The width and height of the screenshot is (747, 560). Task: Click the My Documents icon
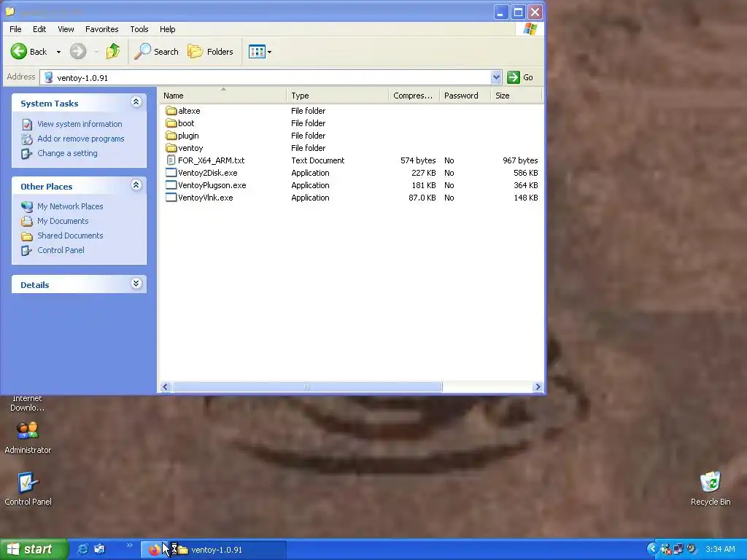[x=27, y=222]
